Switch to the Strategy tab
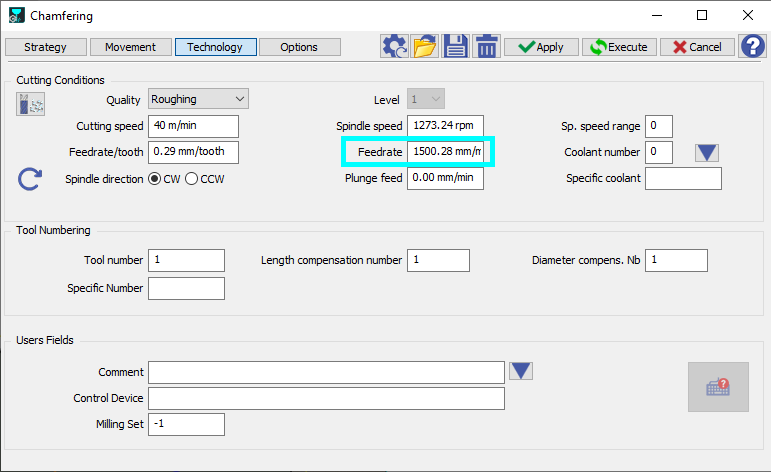This screenshot has width=771, height=472. [x=45, y=47]
